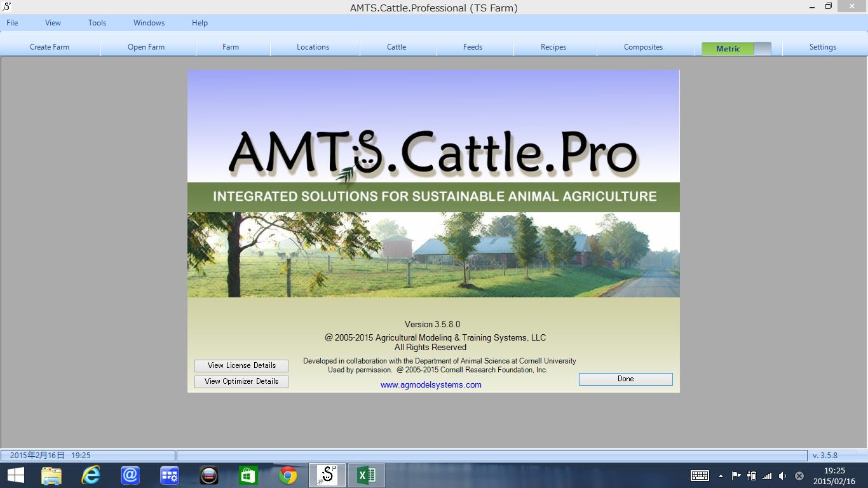Open the Settings tab
868x488 pixels.
(822, 47)
